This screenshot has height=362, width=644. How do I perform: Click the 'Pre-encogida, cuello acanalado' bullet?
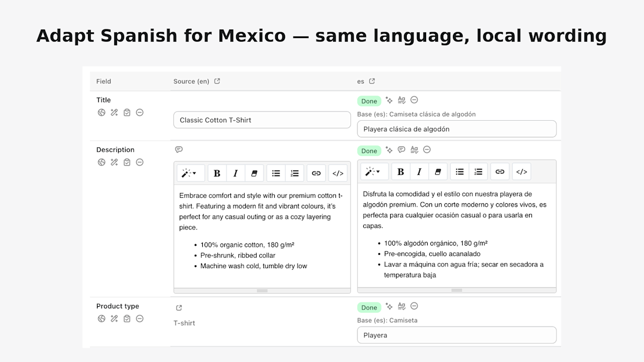433,254
